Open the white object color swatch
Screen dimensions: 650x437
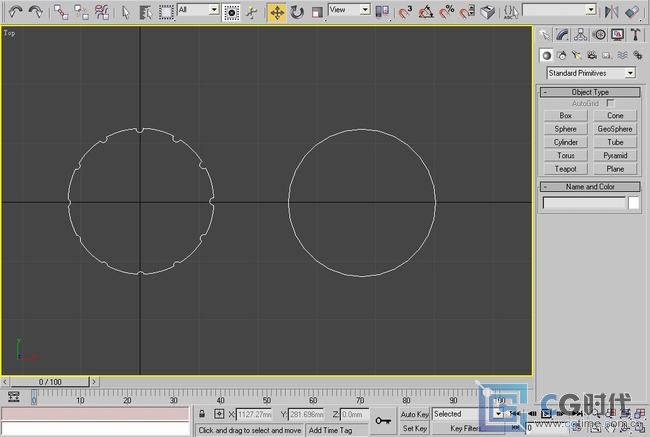point(633,203)
